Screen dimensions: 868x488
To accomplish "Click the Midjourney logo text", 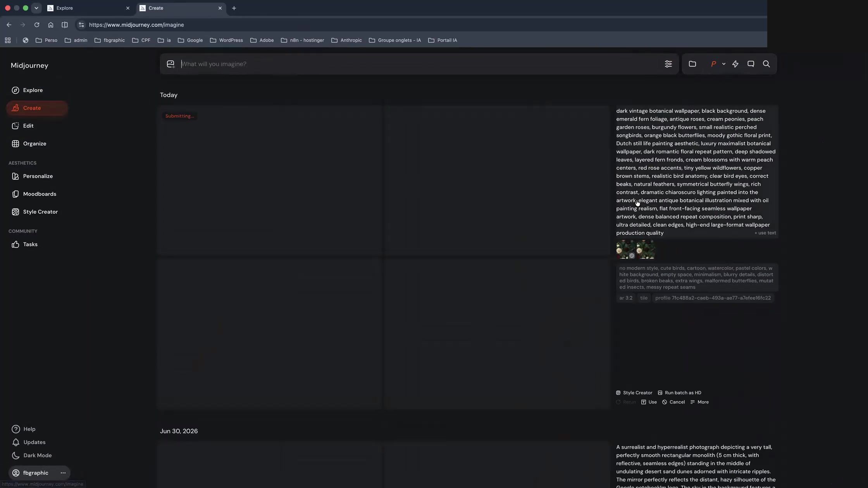I will point(29,65).
